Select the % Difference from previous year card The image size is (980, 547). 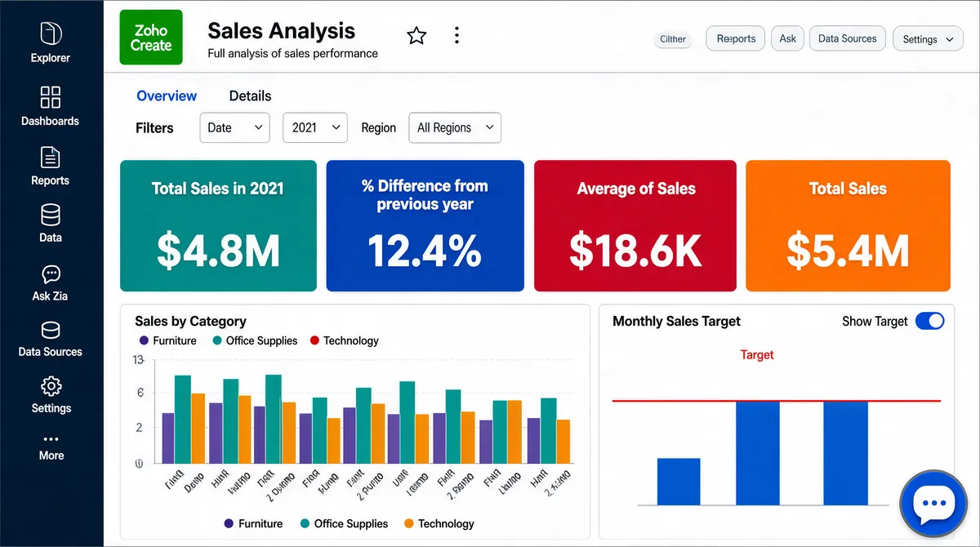[425, 226]
